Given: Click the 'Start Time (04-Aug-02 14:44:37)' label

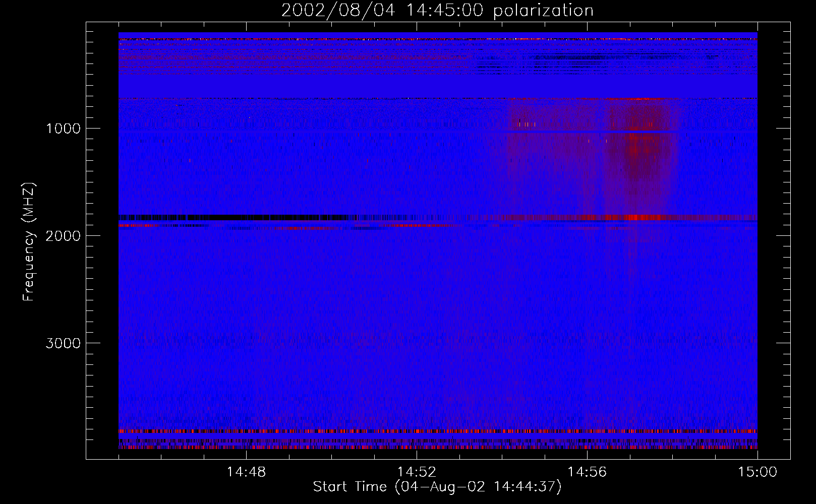Looking at the screenshot, I should click(x=437, y=487).
